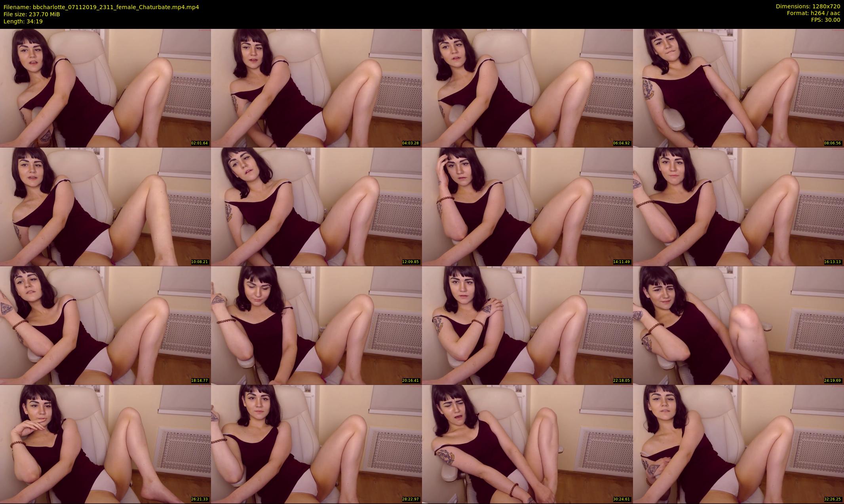Open the thumbnail at 06:04.92
Viewport: 844px width, 504px height.
527,88
